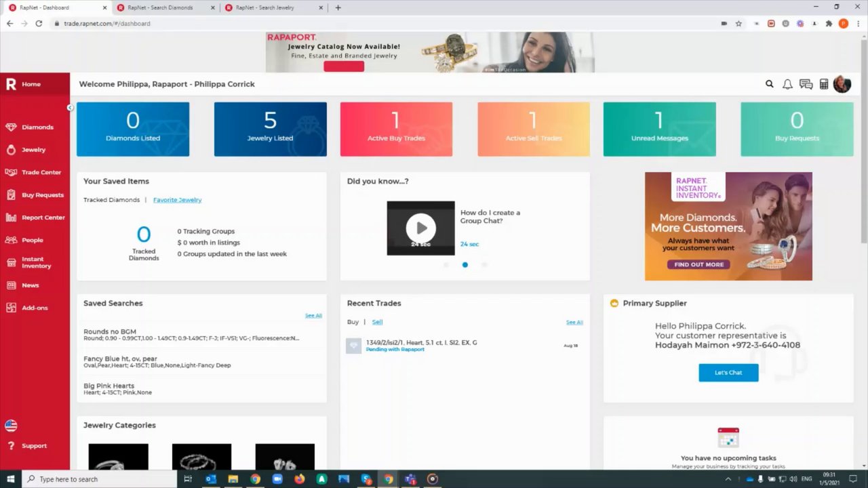The width and height of the screenshot is (868, 488).
Task: Open File Explorer from the taskbar
Action: coord(233,479)
